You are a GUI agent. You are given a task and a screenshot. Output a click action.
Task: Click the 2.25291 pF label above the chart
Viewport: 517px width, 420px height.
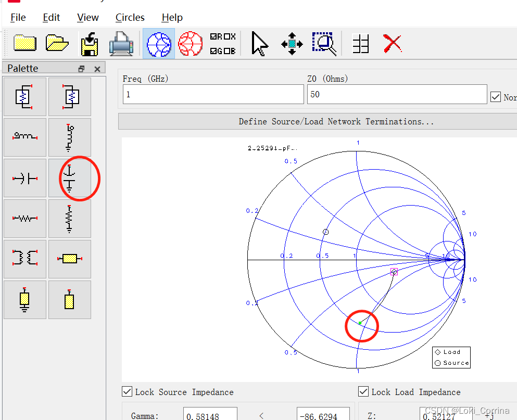pos(272,148)
